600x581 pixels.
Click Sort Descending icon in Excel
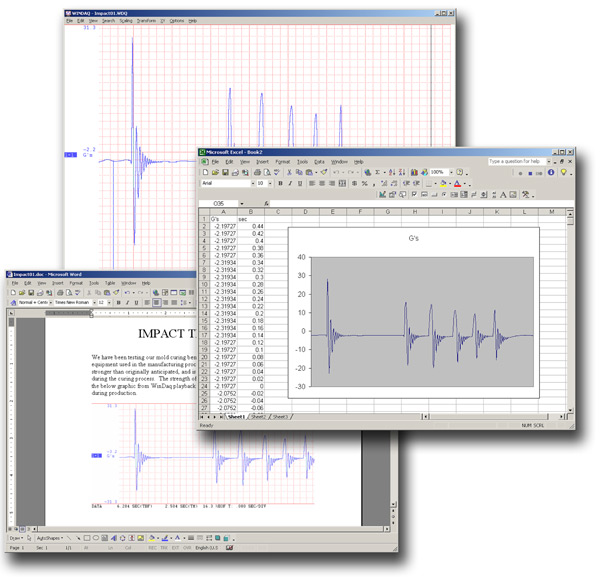[401, 173]
